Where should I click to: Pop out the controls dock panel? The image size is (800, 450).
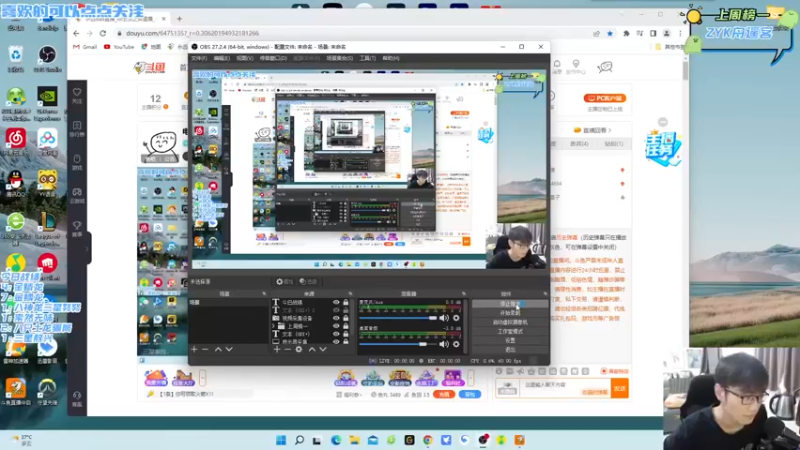pyautogui.click(x=545, y=294)
